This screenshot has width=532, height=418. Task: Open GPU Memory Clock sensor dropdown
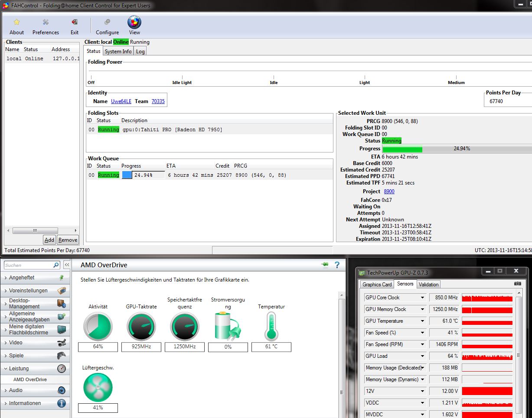(x=422, y=309)
